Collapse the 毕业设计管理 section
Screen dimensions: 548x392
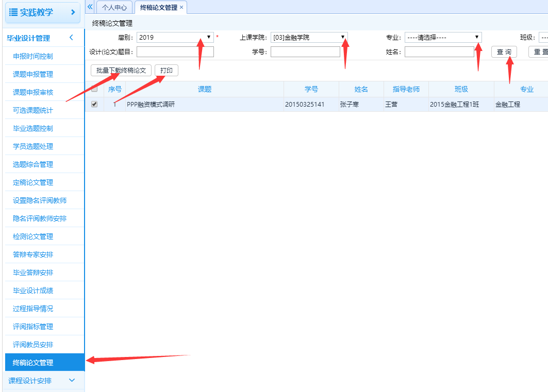point(71,38)
